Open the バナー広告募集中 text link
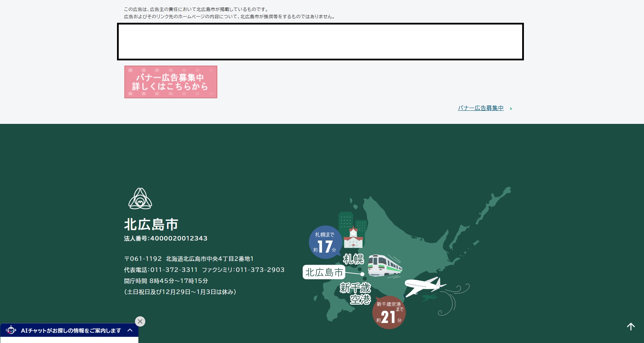Viewport: 644px width, 343px height. tap(480, 108)
